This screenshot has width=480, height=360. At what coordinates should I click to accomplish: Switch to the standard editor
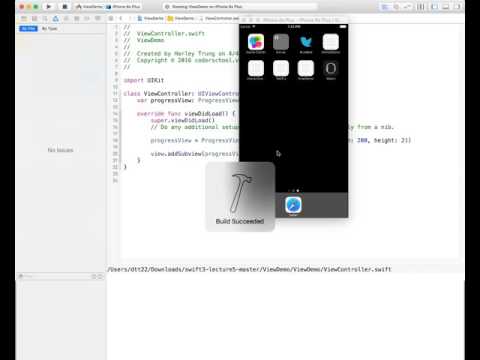385,7
